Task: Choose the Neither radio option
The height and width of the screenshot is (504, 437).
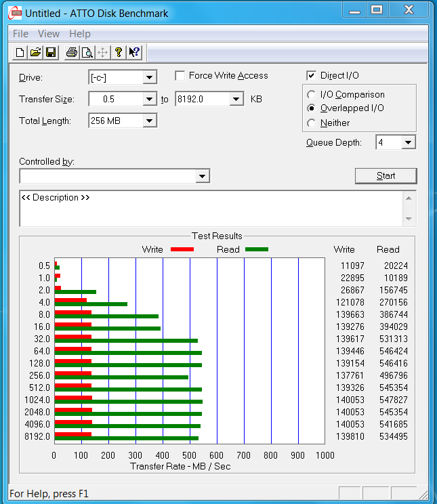Action: point(312,123)
